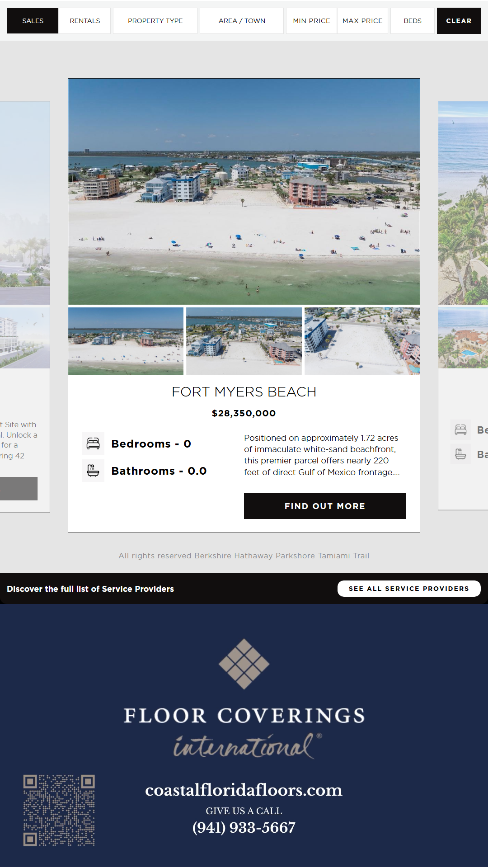Select the third vacant lot thumbnail

pyautogui.click(x=362, y=341)
